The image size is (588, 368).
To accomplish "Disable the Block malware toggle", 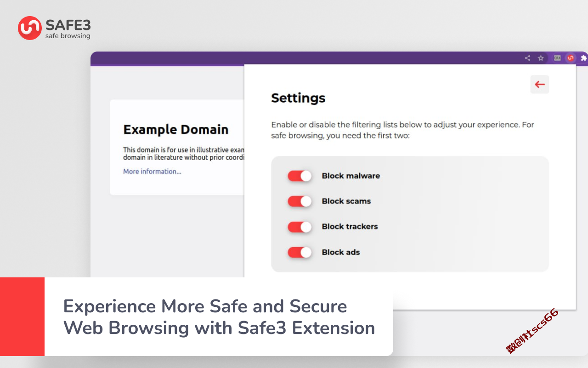I will click(300, 176).
